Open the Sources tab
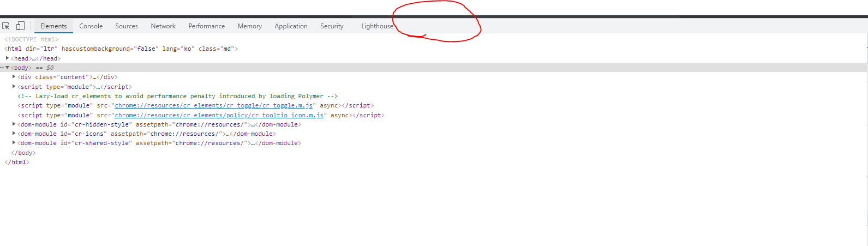The height and width of the screenshot is (246, 868). coord(127,26)
